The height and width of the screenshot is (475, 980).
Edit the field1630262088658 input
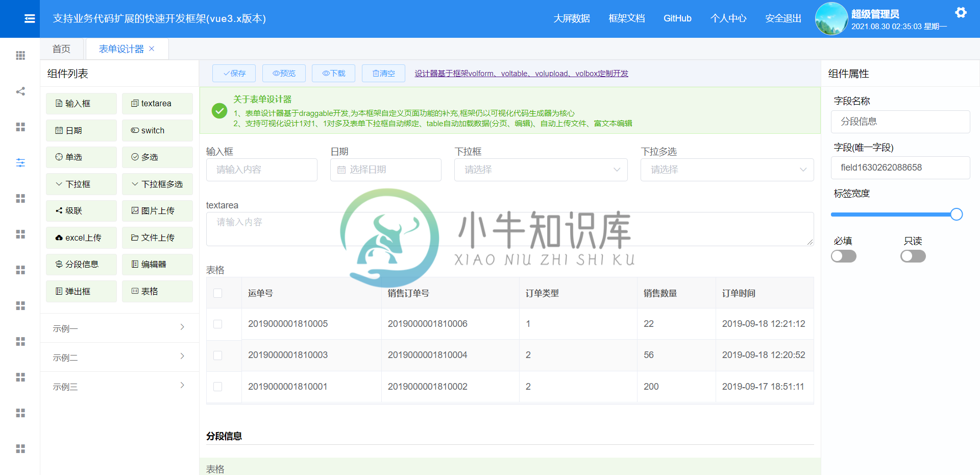tap(900, 168)
